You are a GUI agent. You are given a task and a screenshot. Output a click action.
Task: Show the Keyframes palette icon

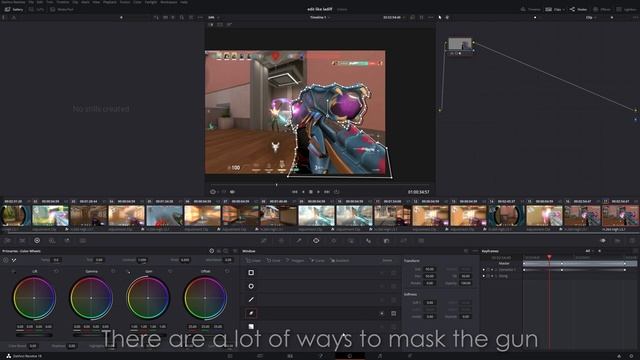pyautogui.click(x=603, y=241)
